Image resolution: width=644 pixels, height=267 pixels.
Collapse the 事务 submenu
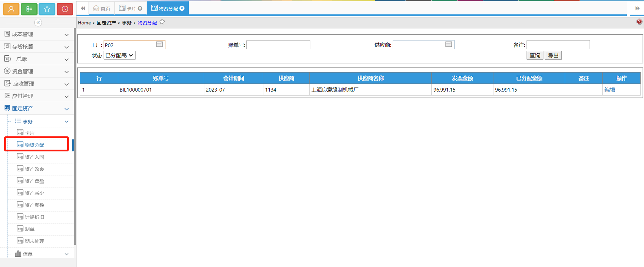tap(41, 121)
